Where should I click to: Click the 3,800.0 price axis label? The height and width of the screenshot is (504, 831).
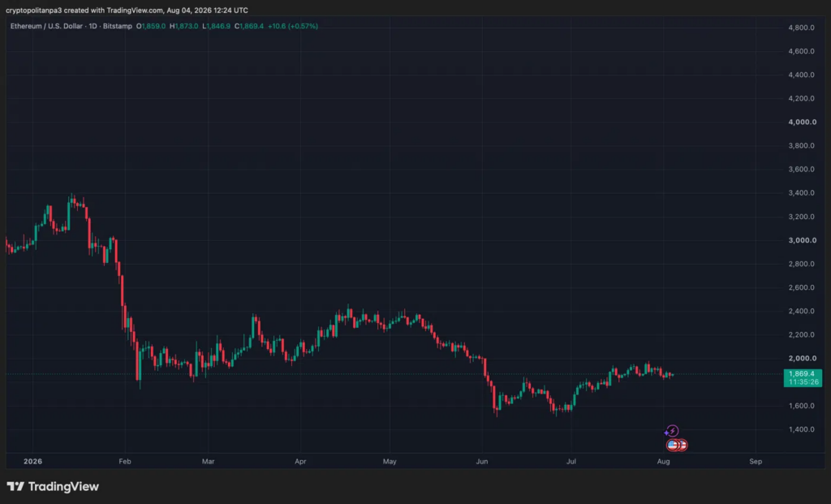(x=801, y=146)
